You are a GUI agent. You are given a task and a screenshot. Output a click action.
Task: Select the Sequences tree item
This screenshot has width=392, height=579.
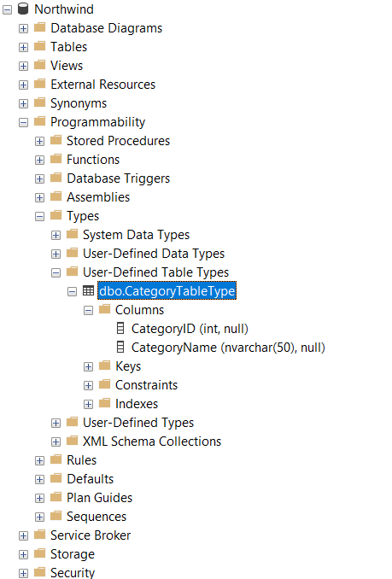coord(97,516)
